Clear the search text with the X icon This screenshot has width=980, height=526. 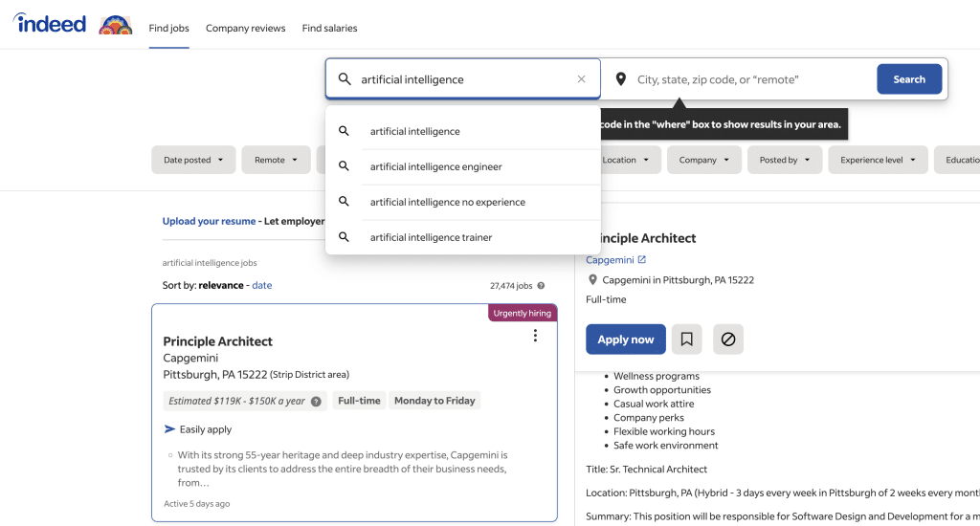581,79
